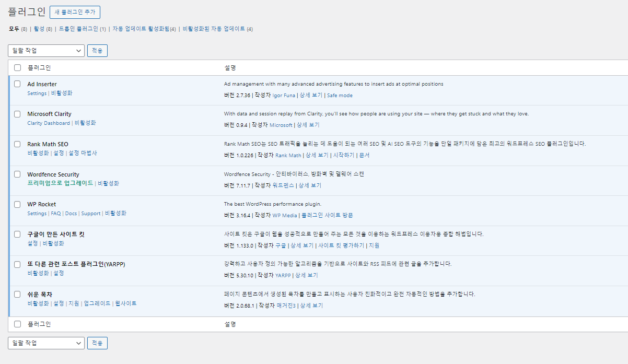Open 쉬운 목차 설정 link
Viewport: 628px width, 364px height.
pos(59,303)
